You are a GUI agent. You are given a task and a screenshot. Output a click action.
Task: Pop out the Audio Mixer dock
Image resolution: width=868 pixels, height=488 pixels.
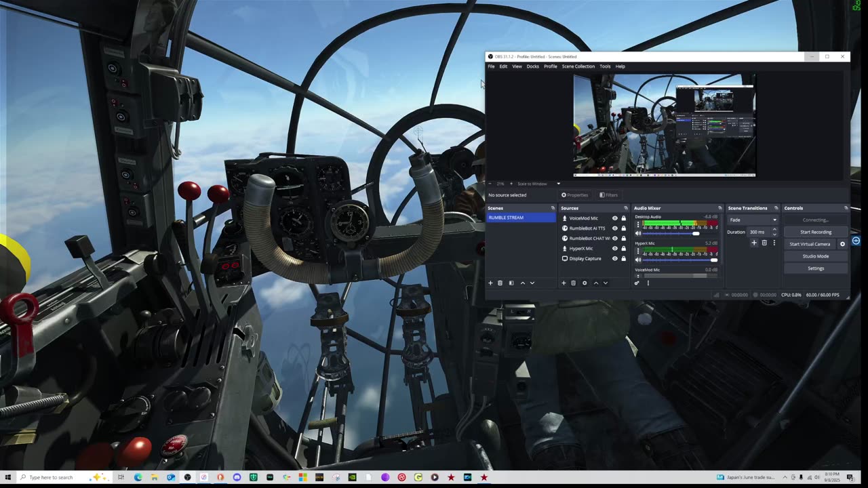(x=720, y=208)
